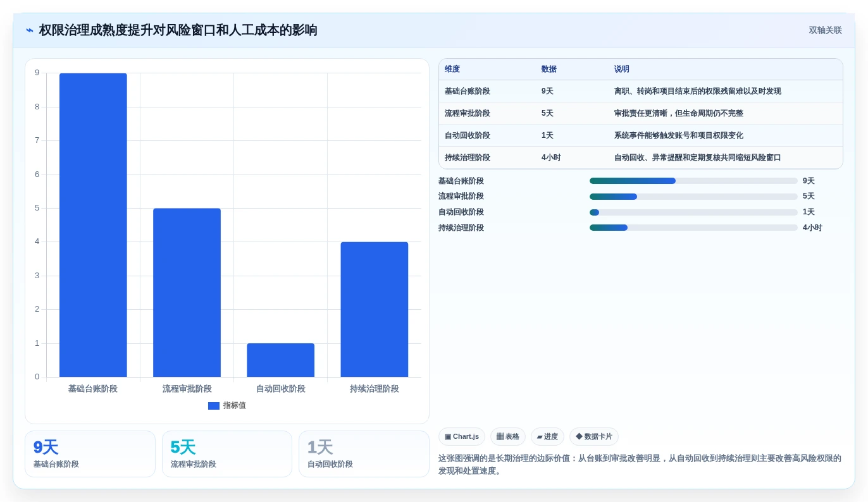Click the 持续治理阶段 progress bar

[x=693, y=228]
